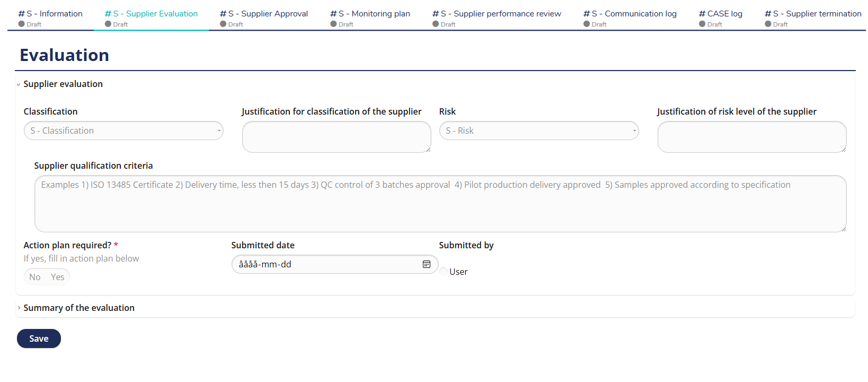
Task: Select No for Action plan required
Action: pos(35,277)
